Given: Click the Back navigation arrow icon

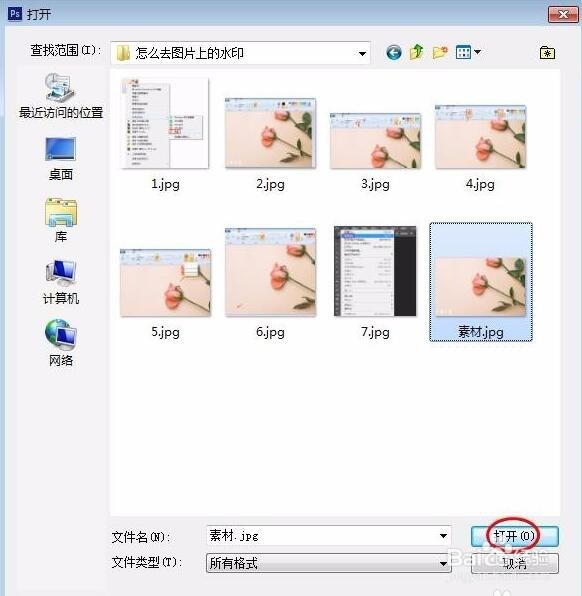Looking at the screenshot, I should click(393, 52).
